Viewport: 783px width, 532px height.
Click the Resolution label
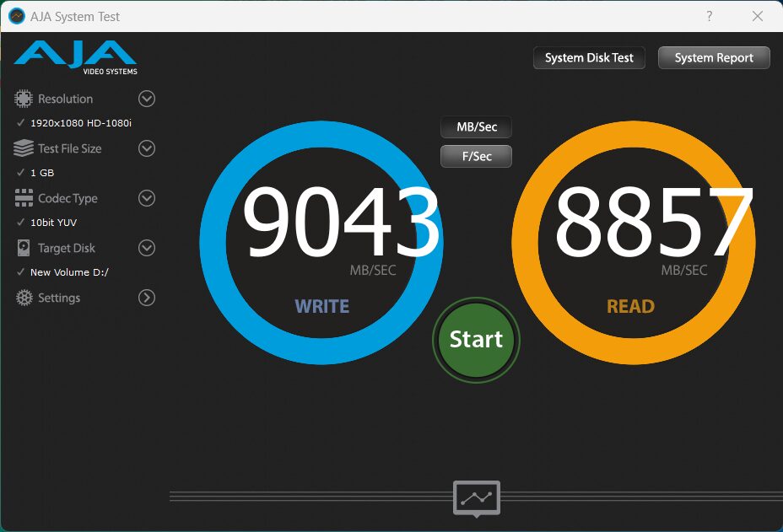(x=66, y=99)
